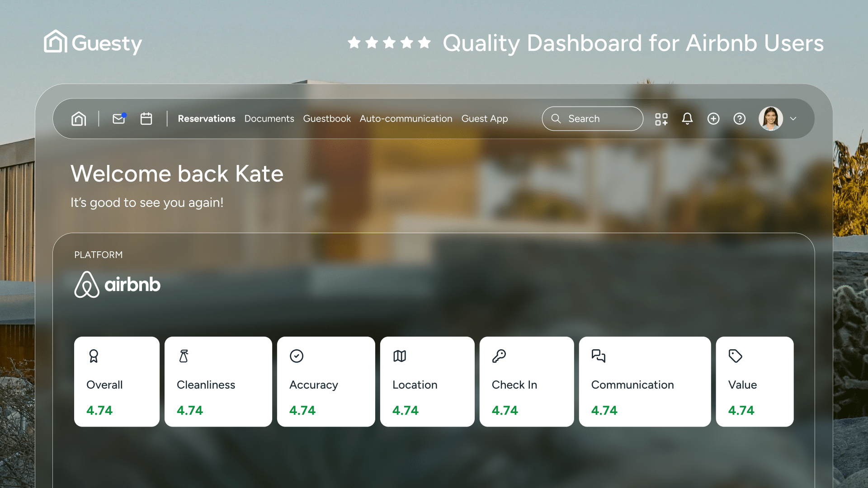Viewport: 868px width, 488px height.
Task: Select the Overall rating card
Action: pos(117,382)
